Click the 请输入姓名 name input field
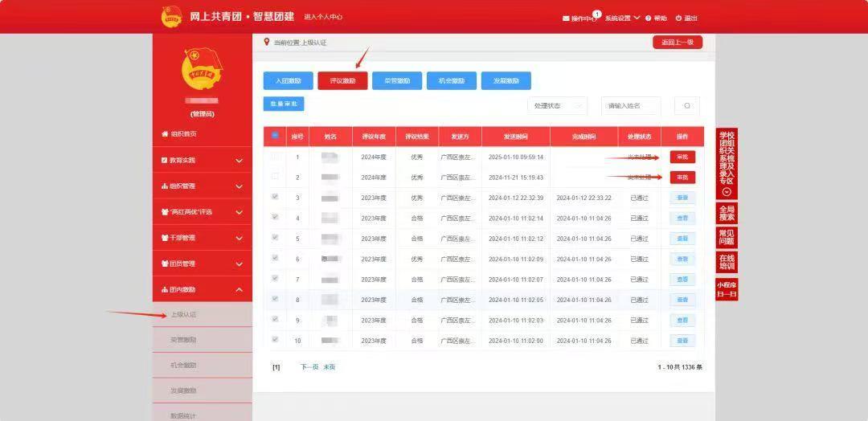The height and width of the screenshot is (421, 868). [x=630, y=106]
